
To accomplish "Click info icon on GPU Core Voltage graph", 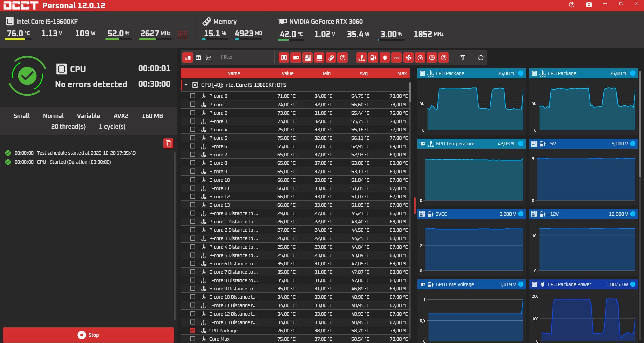I will (x=521, y=284).
